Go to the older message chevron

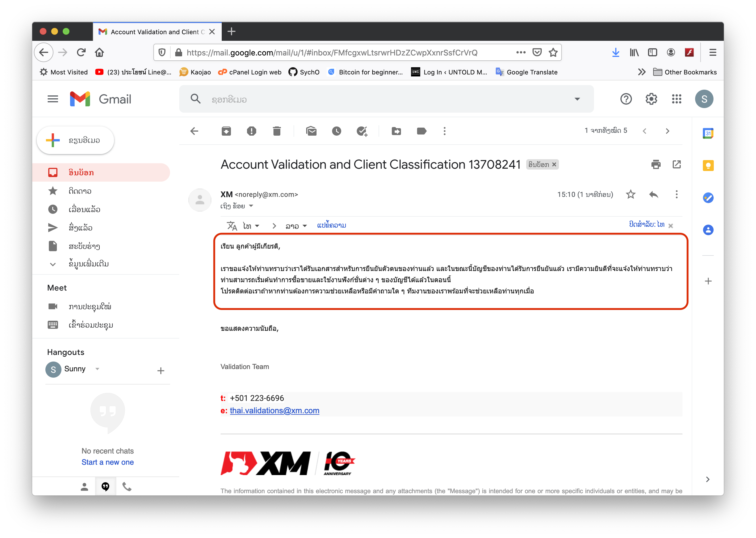point(667,131)
